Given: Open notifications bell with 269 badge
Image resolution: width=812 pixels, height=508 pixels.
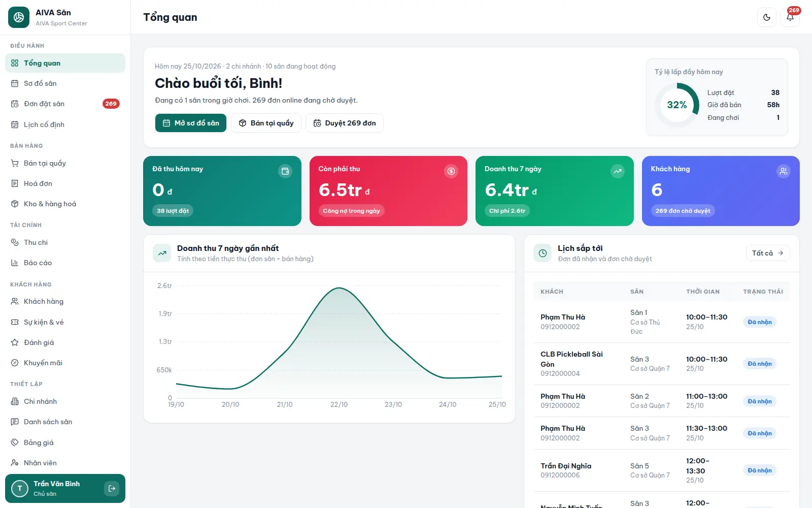Looking at the screenshot, I should pyautogui.click(x=790, y=17).
